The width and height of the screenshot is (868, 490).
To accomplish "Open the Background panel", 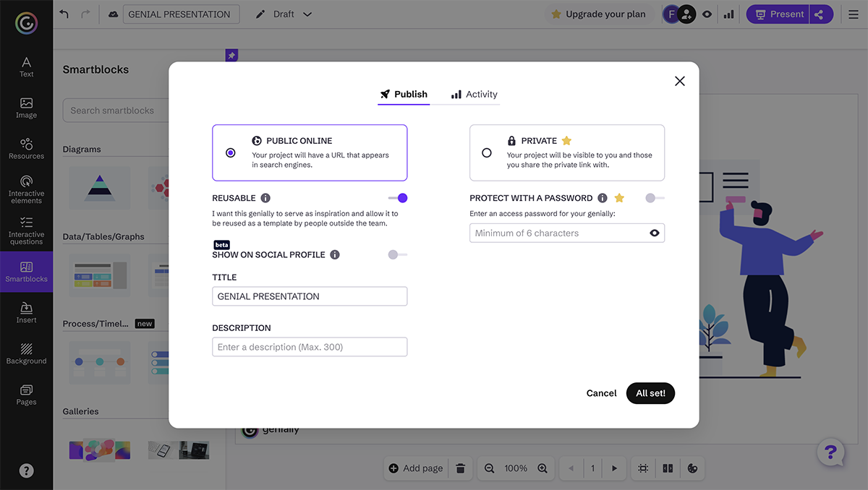I will [x=26, y=354].
